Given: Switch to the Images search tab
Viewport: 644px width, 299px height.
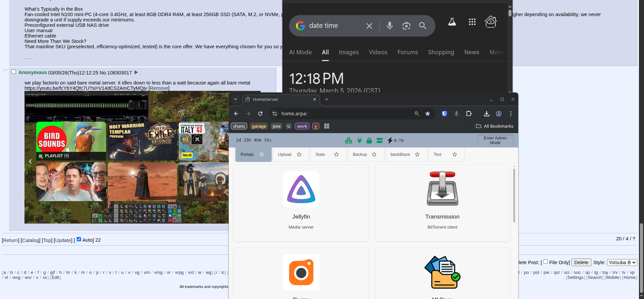Looking at the screenshot, I should click(x=348, y=52).
